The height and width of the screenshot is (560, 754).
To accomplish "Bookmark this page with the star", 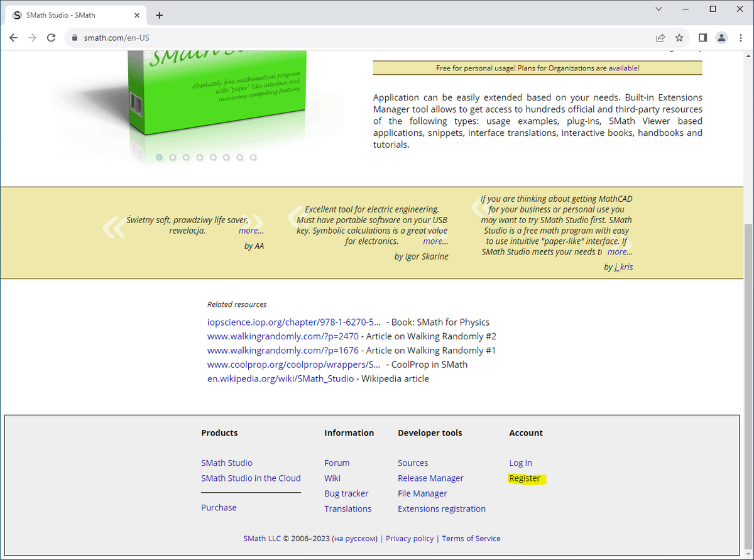I will coord(679,38).
